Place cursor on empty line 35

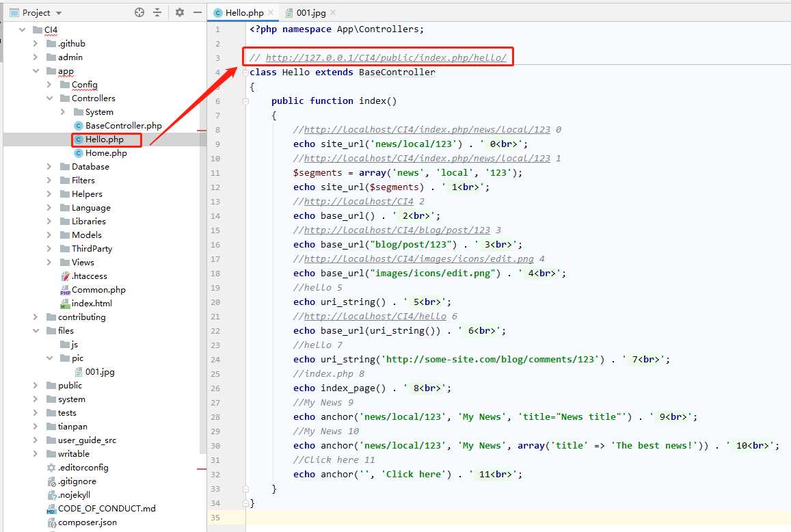pos(518,518)
